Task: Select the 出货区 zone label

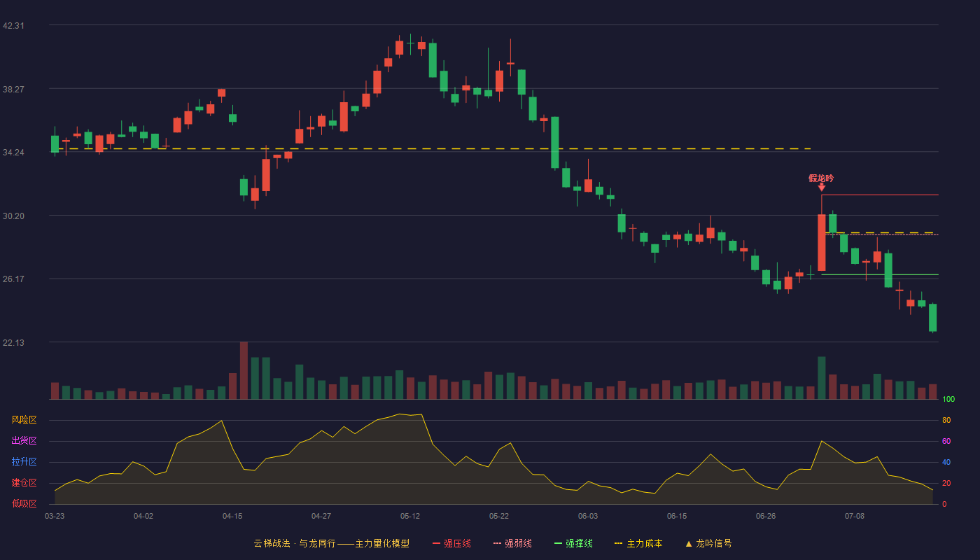Action: click(24, 441)
